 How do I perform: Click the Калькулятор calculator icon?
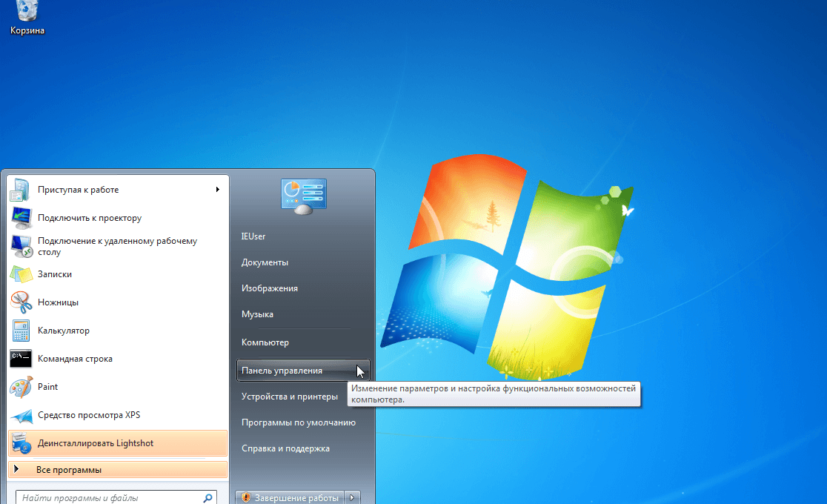click(x=21, y=331)
